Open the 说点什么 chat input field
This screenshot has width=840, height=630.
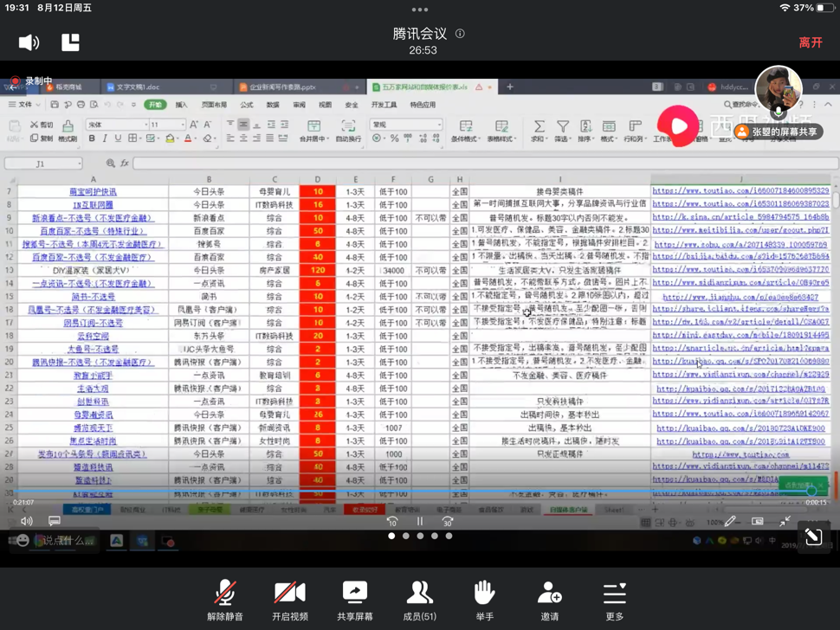tap(65, 541)
